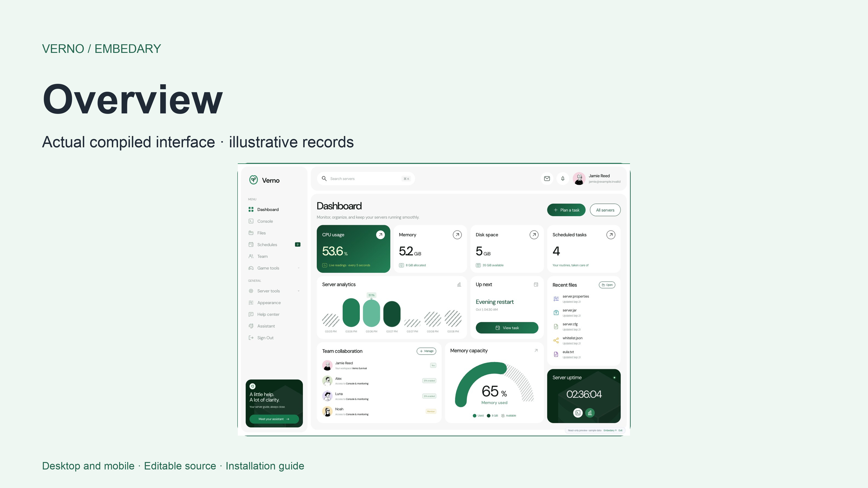Click the 35 GiB available disk icon
Viewport: 868px width, 488px height.
point(478,265)
